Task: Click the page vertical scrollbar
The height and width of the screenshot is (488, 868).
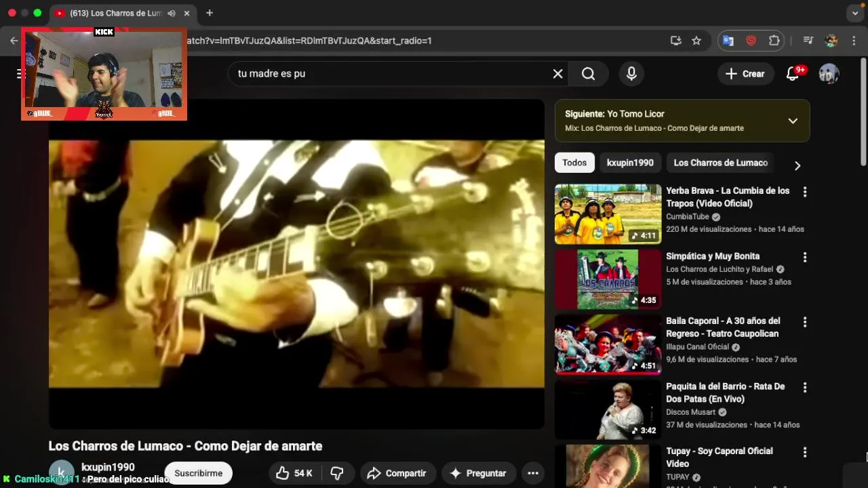Action: (x=863, y=112)
